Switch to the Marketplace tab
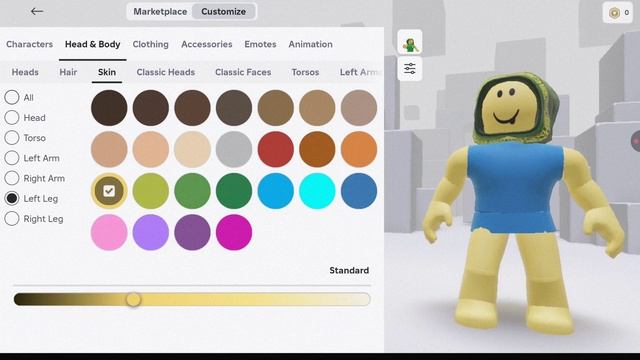640x360 pixels. point(160,11)
